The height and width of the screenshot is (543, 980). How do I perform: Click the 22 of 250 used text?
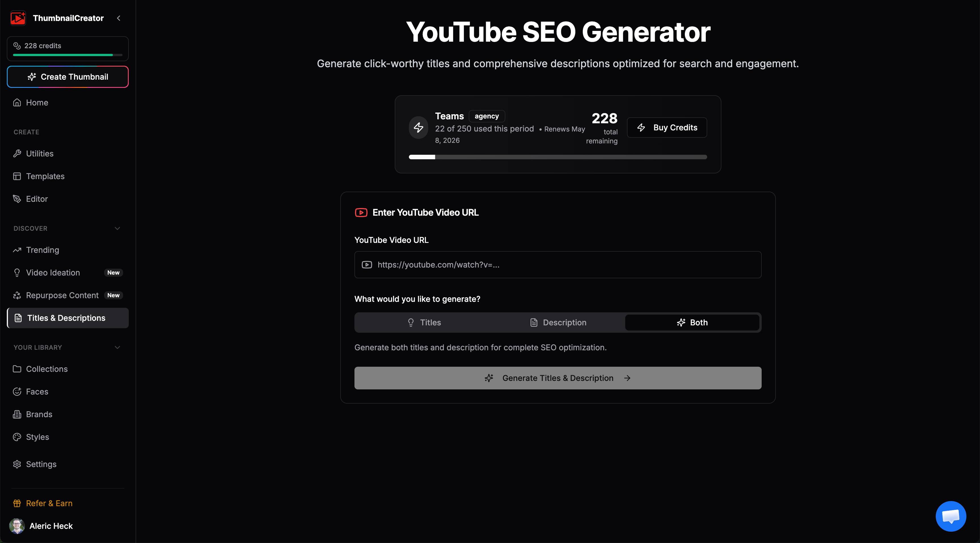point(484,129)
